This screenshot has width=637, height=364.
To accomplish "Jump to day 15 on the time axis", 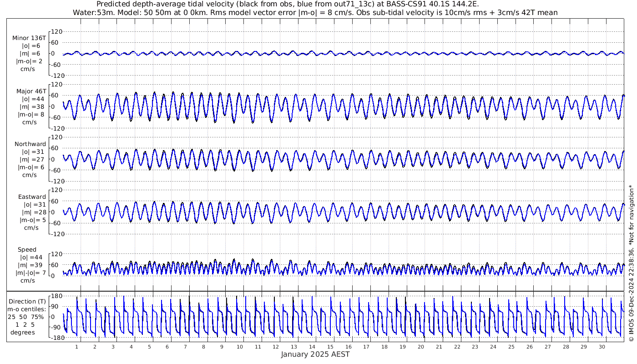I will [x=330, y=347].
